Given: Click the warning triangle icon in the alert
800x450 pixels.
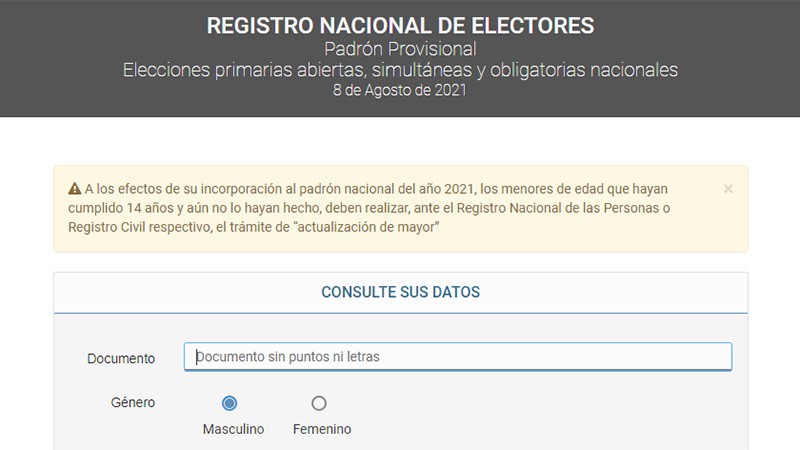Looking at the screenshot, I should 74,189.
